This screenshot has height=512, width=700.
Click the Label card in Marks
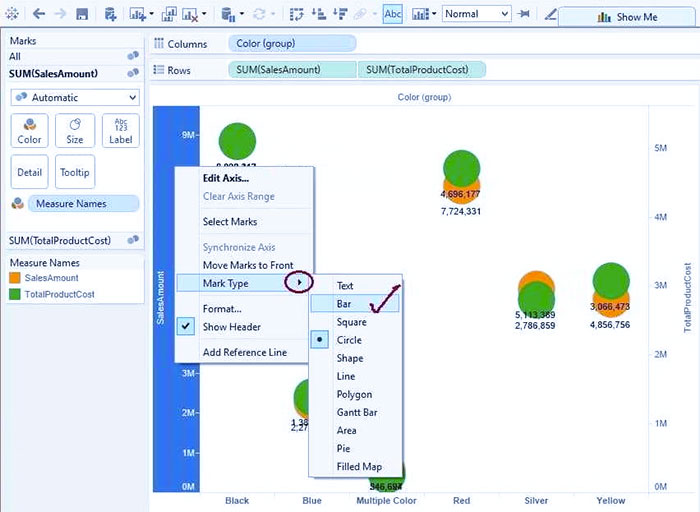(121, 130)
